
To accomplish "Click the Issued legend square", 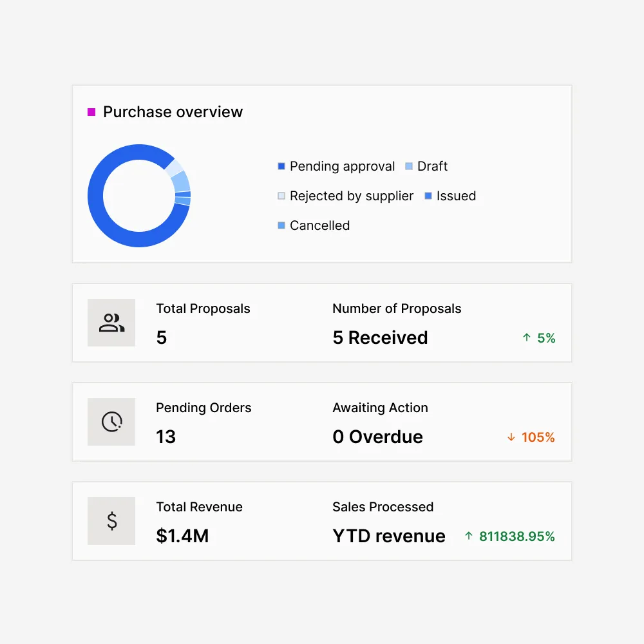I will pyautogui.click(x=428, y=195).
